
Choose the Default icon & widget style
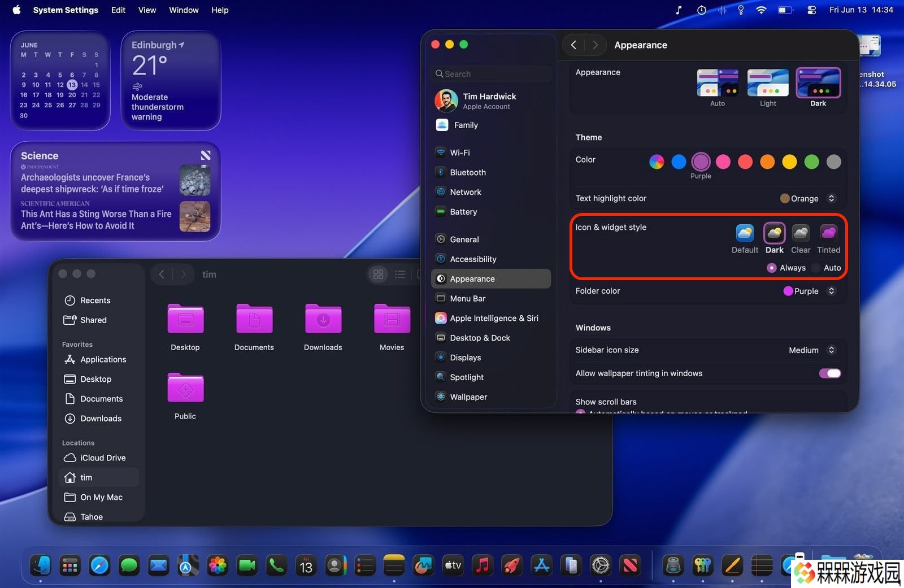(745, 233)
